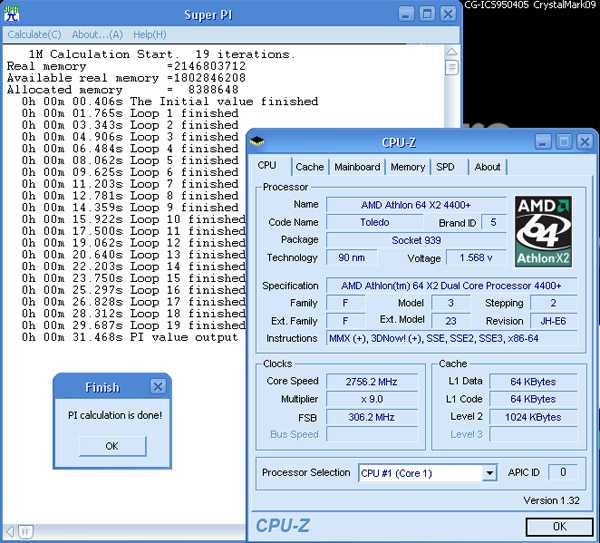Click the L1 Data value 64 KBytes
600x543 pixels.
click(x=533, y=382)
